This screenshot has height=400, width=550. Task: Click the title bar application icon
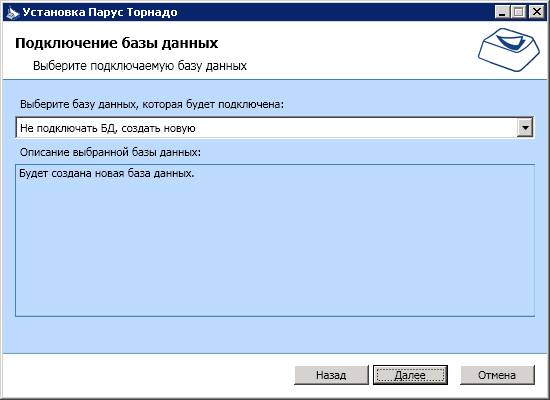coord(12,12)
